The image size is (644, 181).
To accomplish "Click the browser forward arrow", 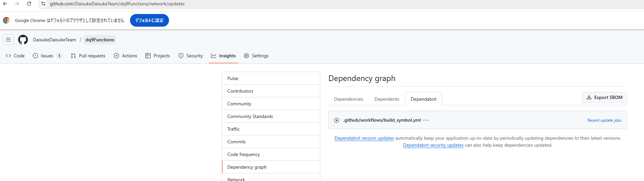I will click(x=17, y=4).
